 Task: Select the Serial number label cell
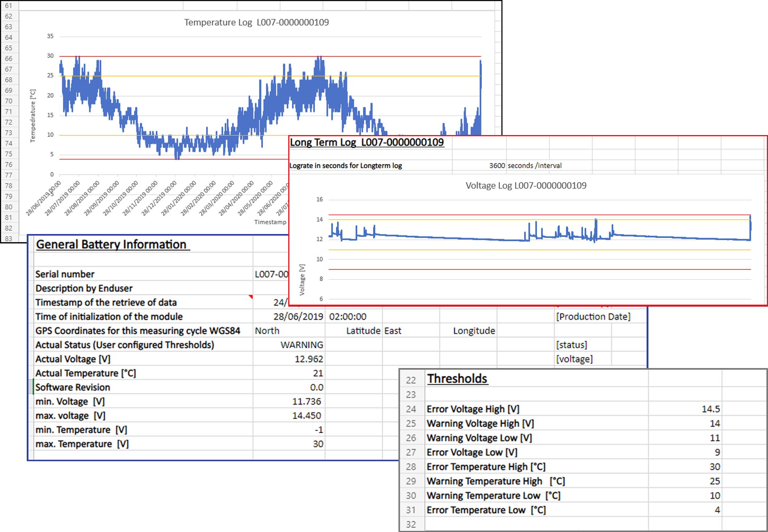(65, 274)
